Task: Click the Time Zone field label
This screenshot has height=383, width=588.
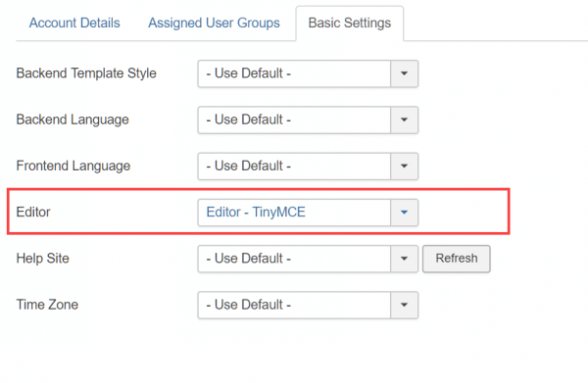Action: pos(47,305)
